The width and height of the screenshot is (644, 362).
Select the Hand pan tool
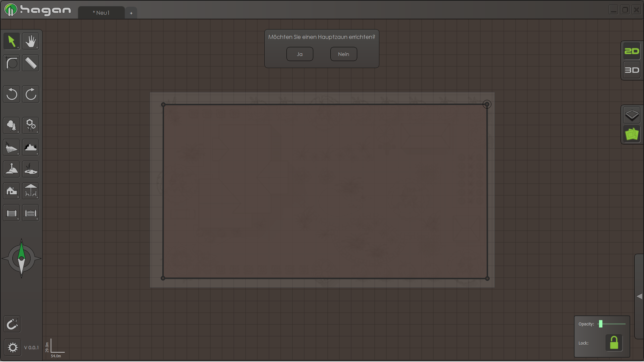click(x=31, y=41)
